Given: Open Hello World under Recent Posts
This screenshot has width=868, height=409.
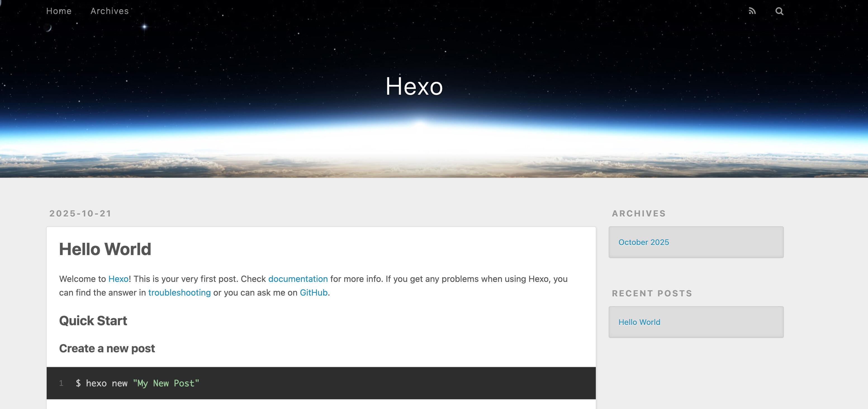Looking at the screenshot, I should [639, 322].
